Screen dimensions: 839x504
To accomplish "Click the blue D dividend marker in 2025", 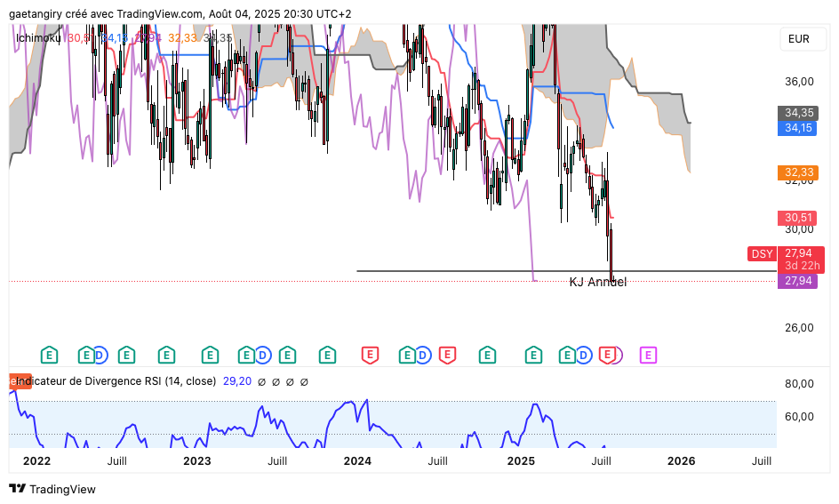I will (x=584, y=355).
